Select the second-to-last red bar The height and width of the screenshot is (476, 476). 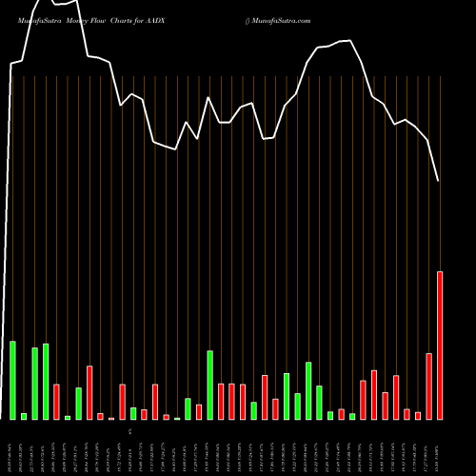pyautogui.click(x=428, y=387)
